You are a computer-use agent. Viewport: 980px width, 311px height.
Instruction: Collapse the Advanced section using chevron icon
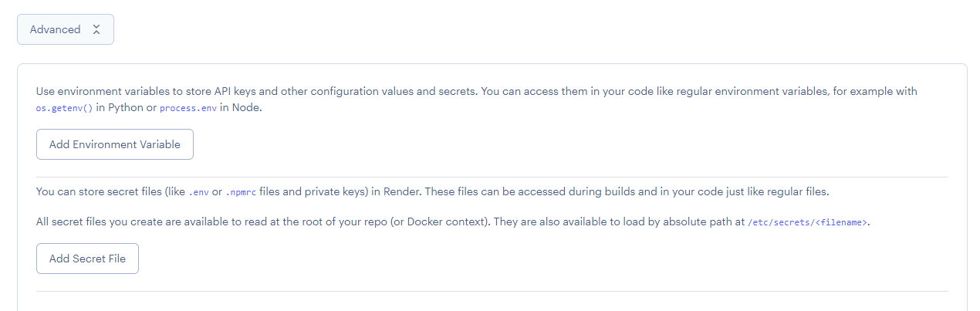click(x=96, y=29)
